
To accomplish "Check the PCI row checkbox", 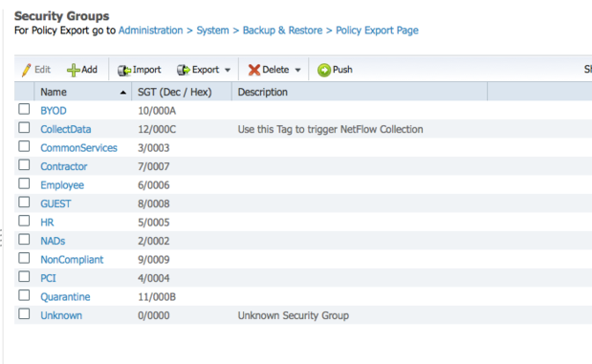I will (x=24, y=276).
